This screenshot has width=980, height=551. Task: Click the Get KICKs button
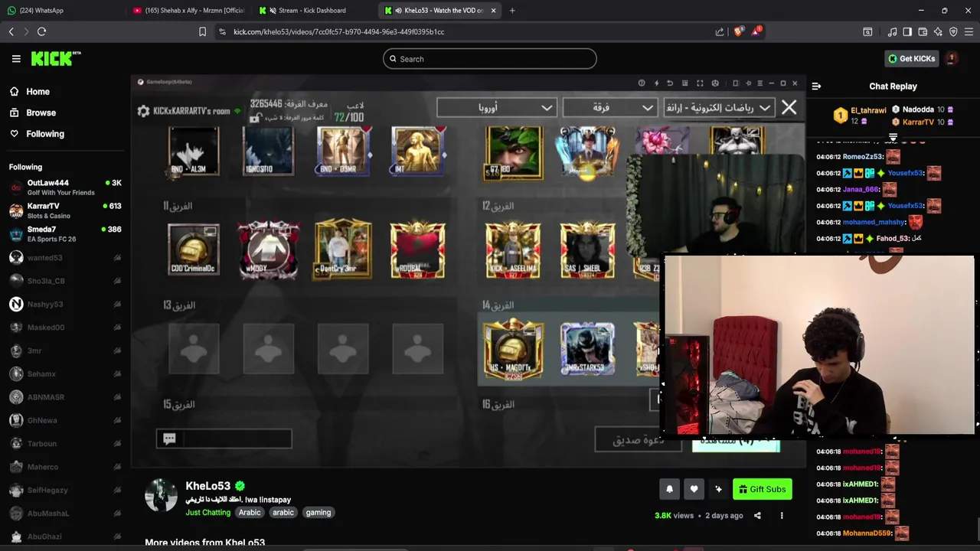911,59
